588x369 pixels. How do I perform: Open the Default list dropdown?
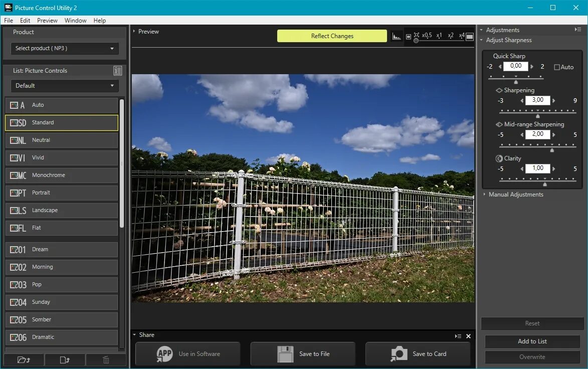click(65, 86)
